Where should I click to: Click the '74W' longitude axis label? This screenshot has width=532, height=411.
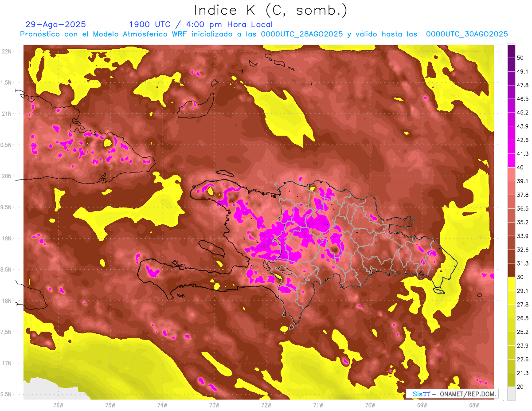coord(162,405)
